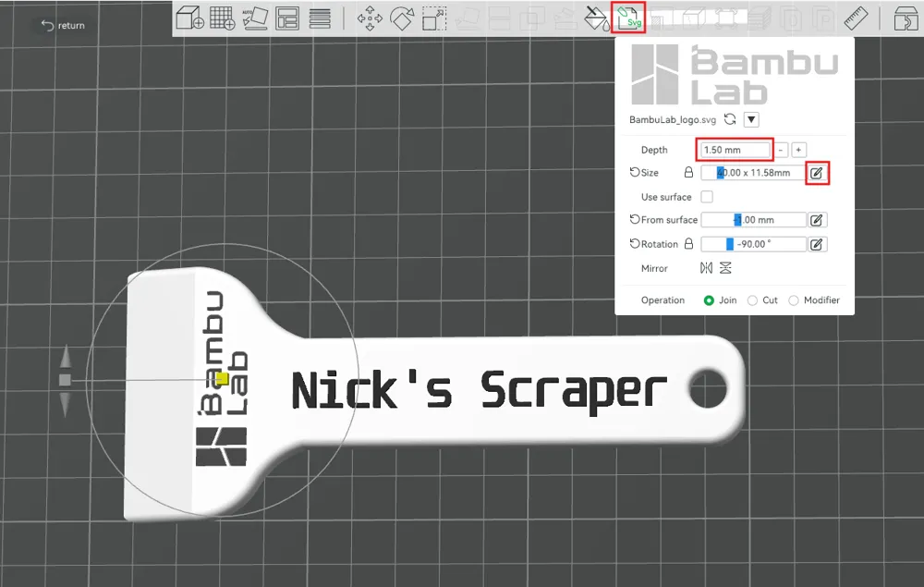Click the yellow gizmo handle on scraper
The height and width of the screenshot is (587, 924).
[222, 378]
